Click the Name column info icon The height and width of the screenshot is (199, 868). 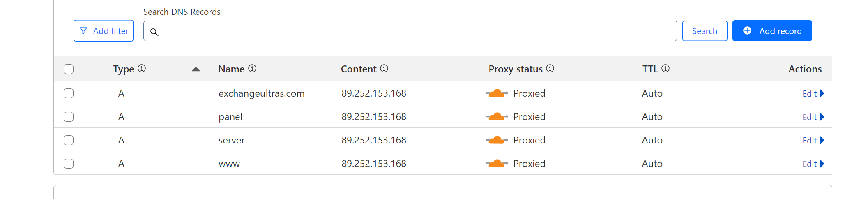pyautogui.click(x=252, y=68)
